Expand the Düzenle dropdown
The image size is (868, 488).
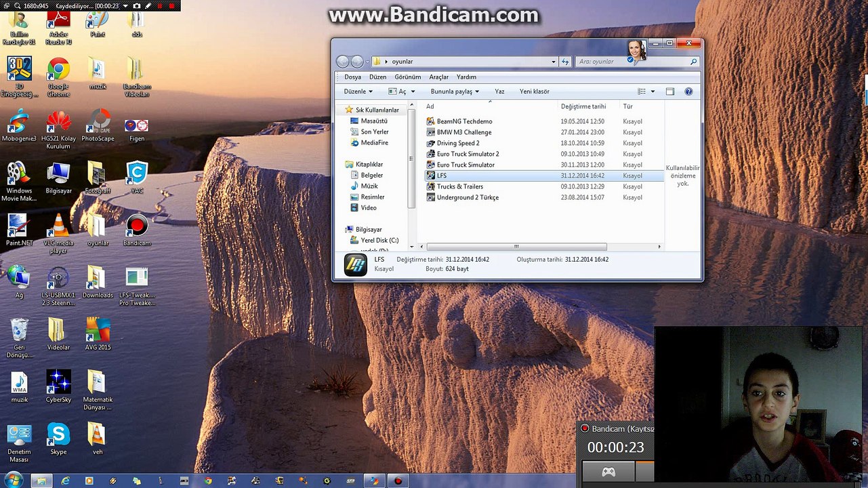(x=358, y=91)
